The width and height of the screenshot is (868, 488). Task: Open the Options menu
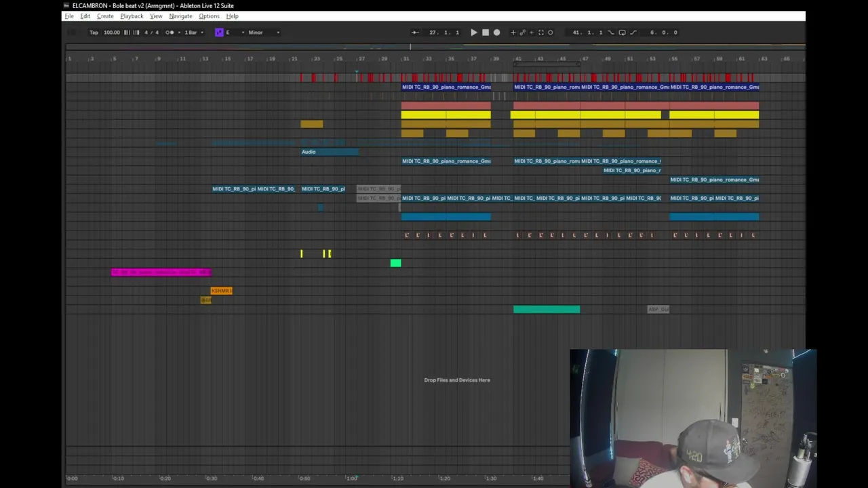pyautogui.click(x=209, y=16)
